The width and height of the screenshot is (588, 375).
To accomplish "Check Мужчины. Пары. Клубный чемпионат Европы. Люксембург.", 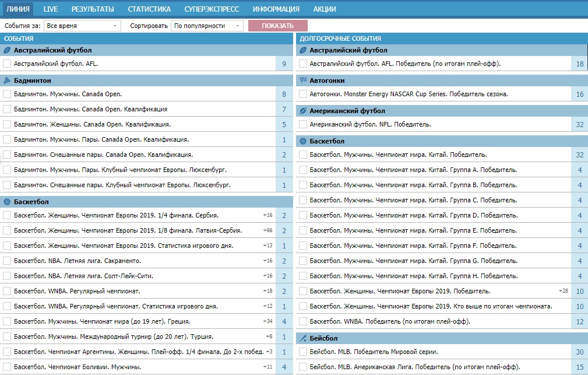I will pos(7,170).
